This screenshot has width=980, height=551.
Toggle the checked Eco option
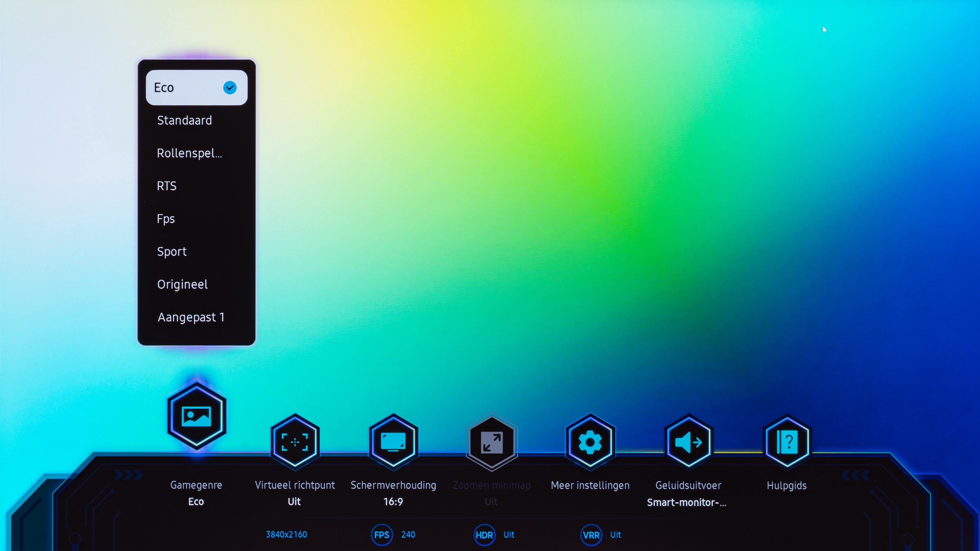(x=196, y=88)
